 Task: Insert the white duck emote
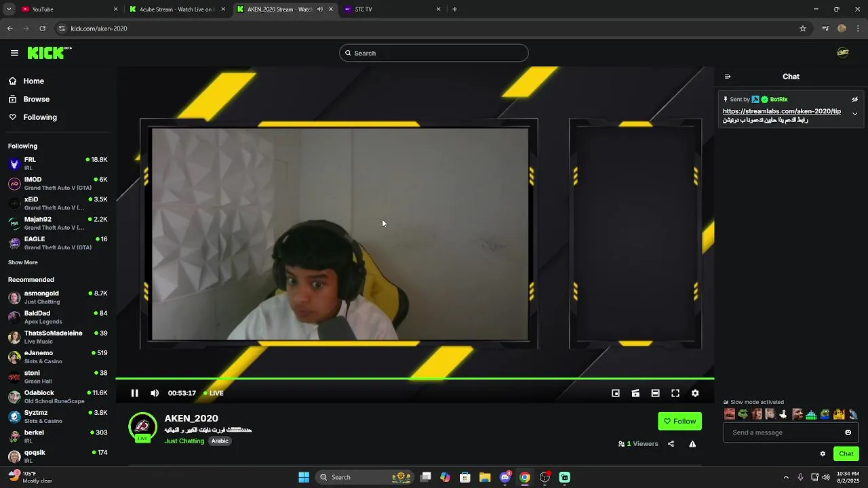[x=783, y=414]
